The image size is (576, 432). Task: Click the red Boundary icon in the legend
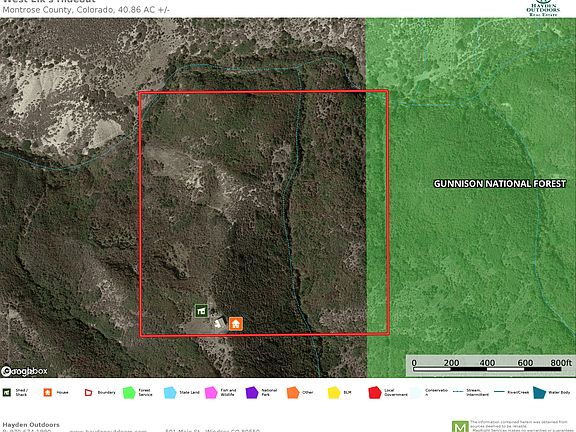click(89, 393)
